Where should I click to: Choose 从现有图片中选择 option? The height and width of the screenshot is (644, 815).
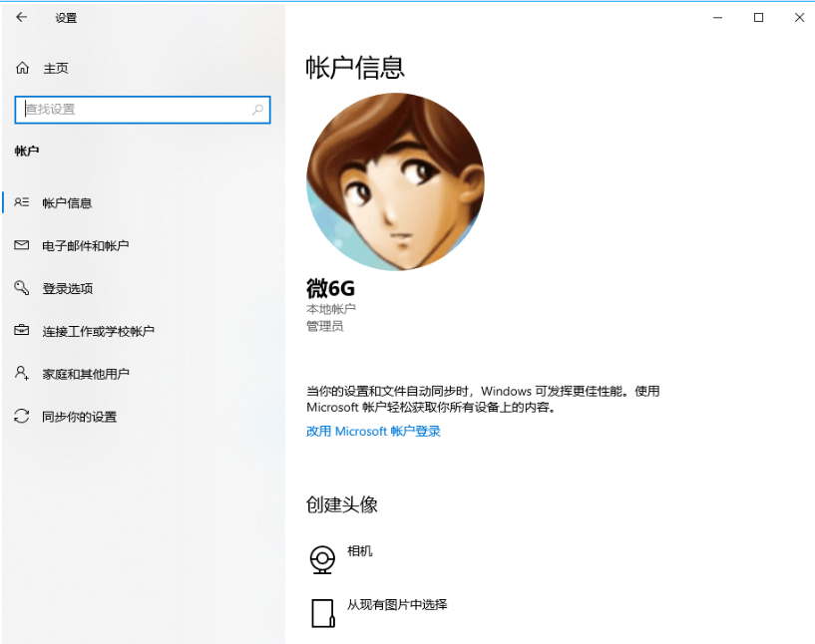tap(397, 604)
